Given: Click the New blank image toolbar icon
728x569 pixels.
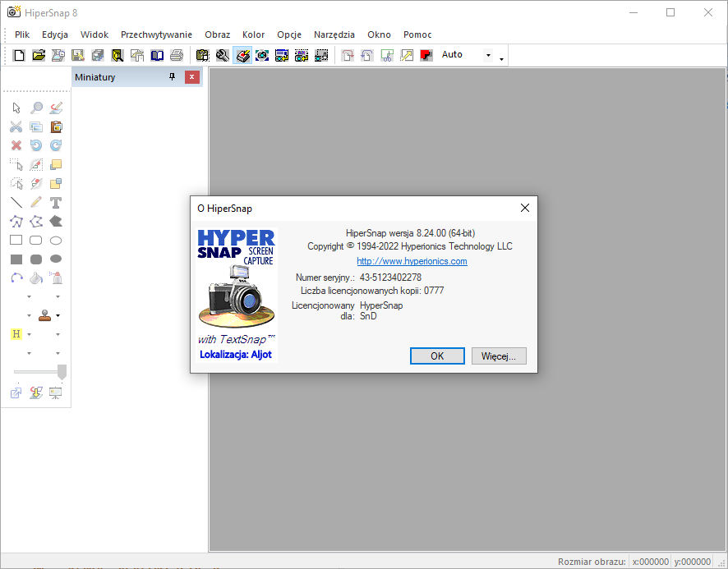Looking at the screenshot, I should click(19, 55).
